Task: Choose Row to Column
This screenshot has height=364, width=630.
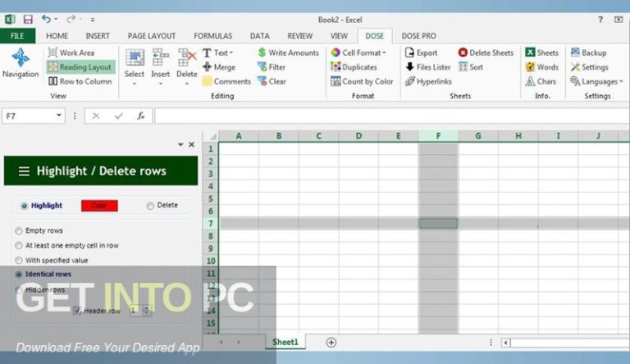Action: (x=80, y=81)
